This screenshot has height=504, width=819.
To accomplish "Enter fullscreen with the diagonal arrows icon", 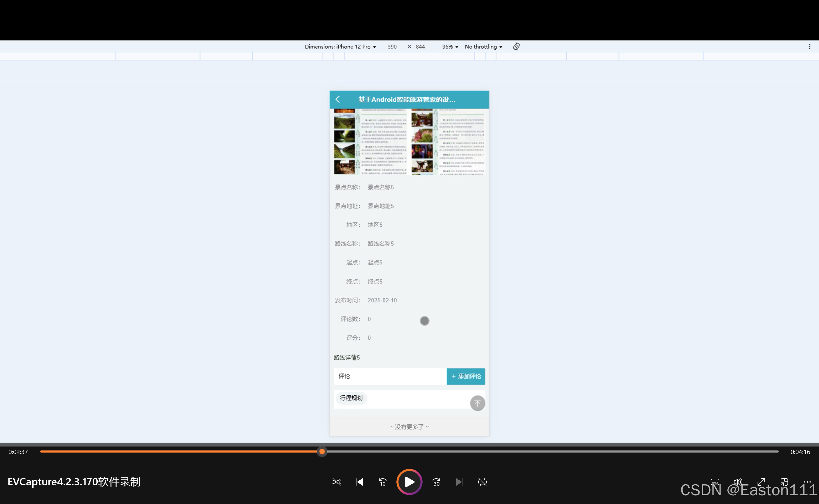I will [x=761, y=482].
